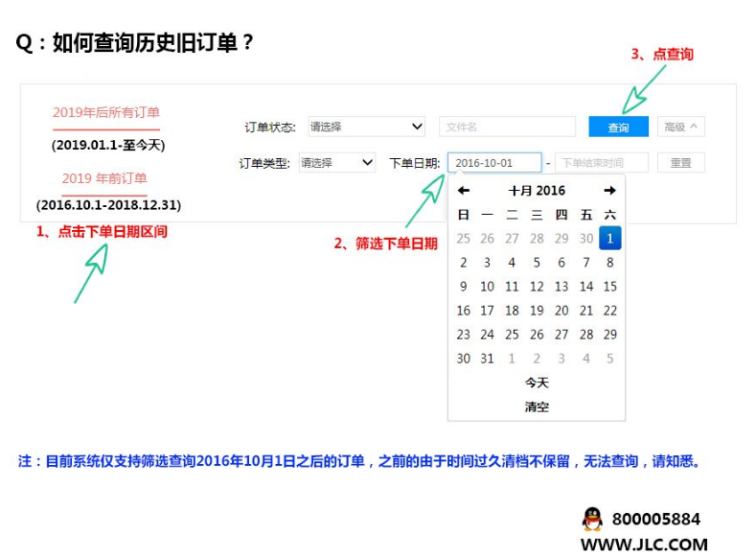Click the blue 查询 search button
The height and width of the screenshot is (557, 756).
coord(618,127)
